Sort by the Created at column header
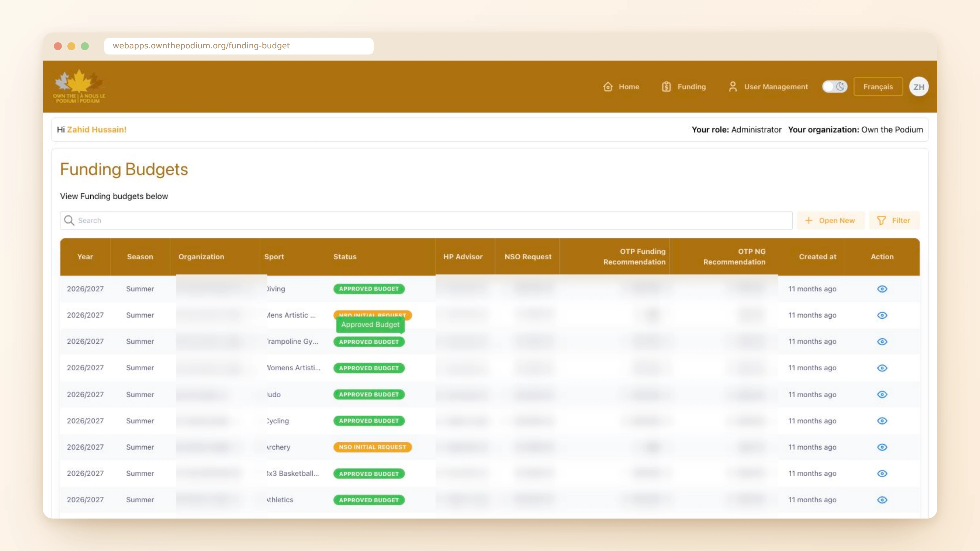 (817, 257)
